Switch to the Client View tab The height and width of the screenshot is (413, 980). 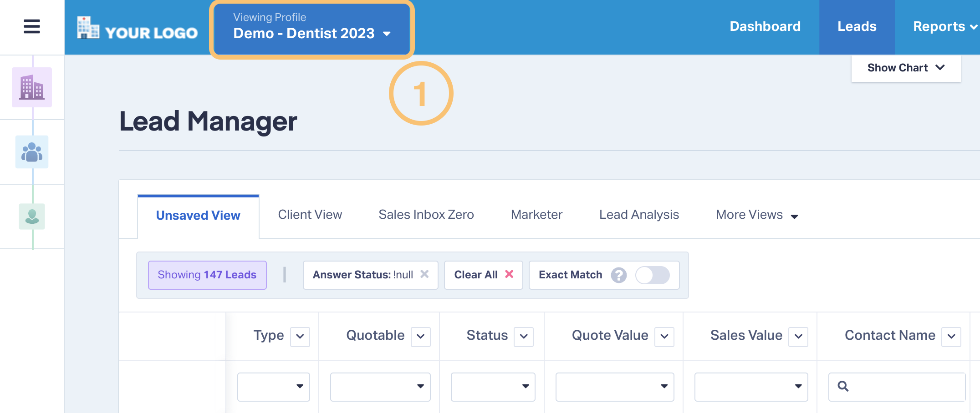click(310, 215)
